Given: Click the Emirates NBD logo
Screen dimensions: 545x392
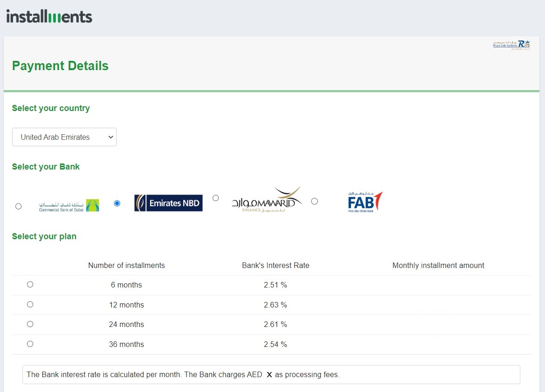Looking at the screenshot, I should point(168,203).
